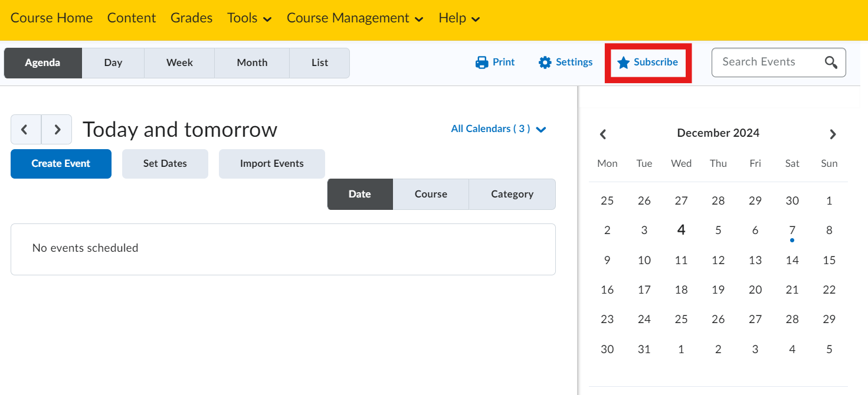Open Grades in navbar
This screenshot has height=395, width=868.
pos(191,18)
